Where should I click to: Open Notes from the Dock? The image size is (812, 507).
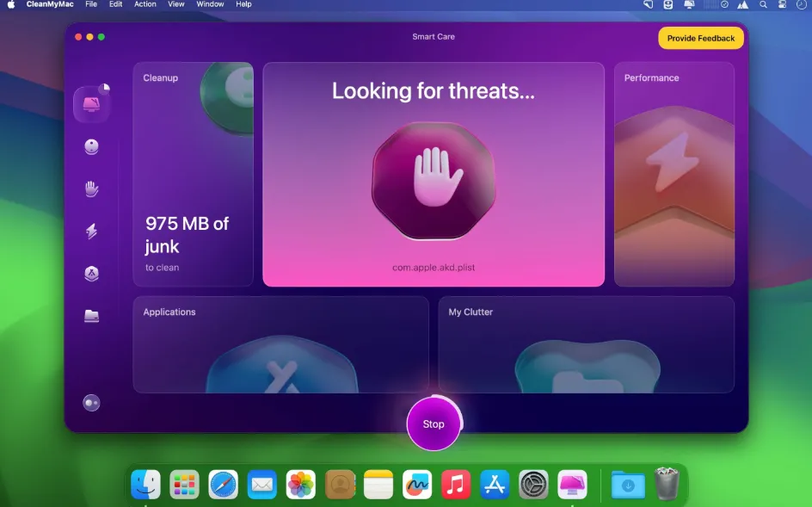point(378,485)
